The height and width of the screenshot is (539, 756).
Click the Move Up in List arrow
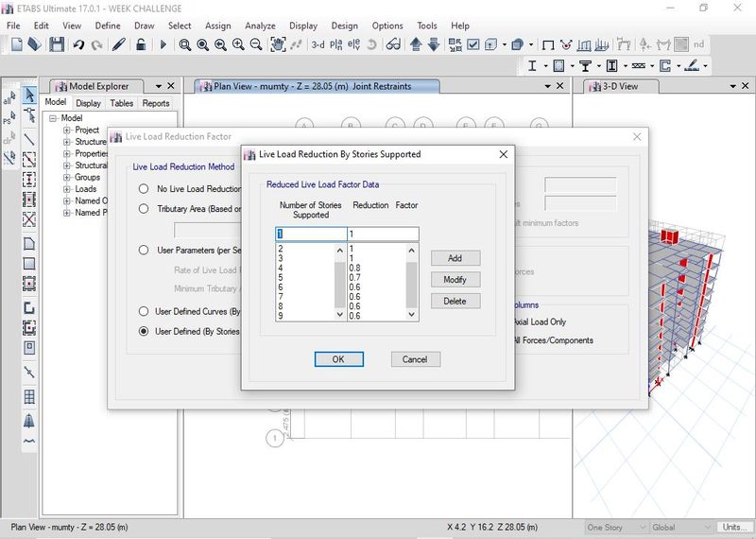point(417,44)
